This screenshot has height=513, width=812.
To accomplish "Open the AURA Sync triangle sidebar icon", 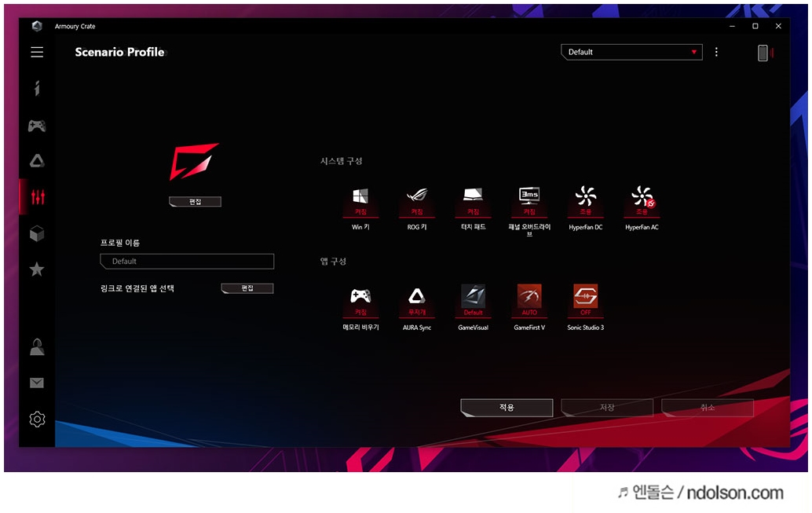I will pyautogui.click(x=37, y=161).
